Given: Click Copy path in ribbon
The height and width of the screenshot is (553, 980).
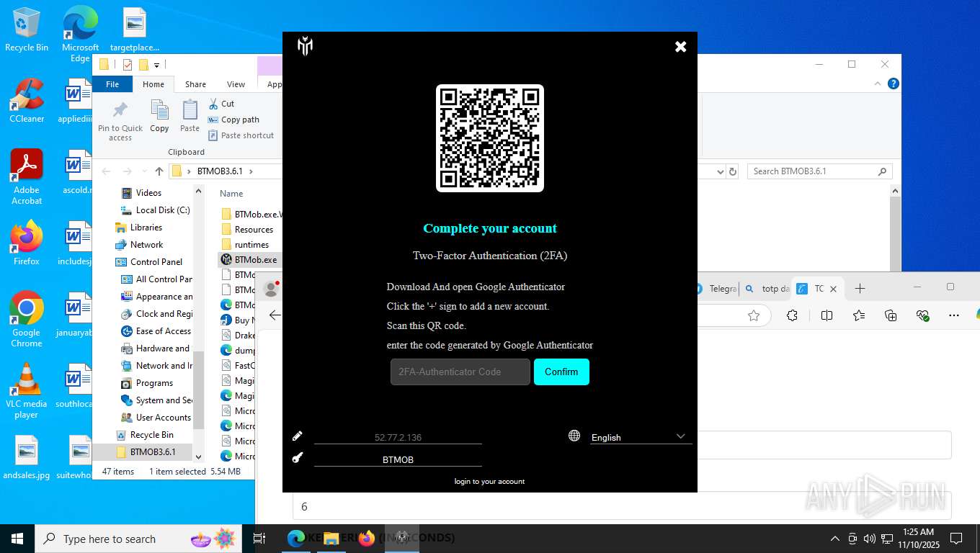Looking at the screenshot, I should click(233, 120).
